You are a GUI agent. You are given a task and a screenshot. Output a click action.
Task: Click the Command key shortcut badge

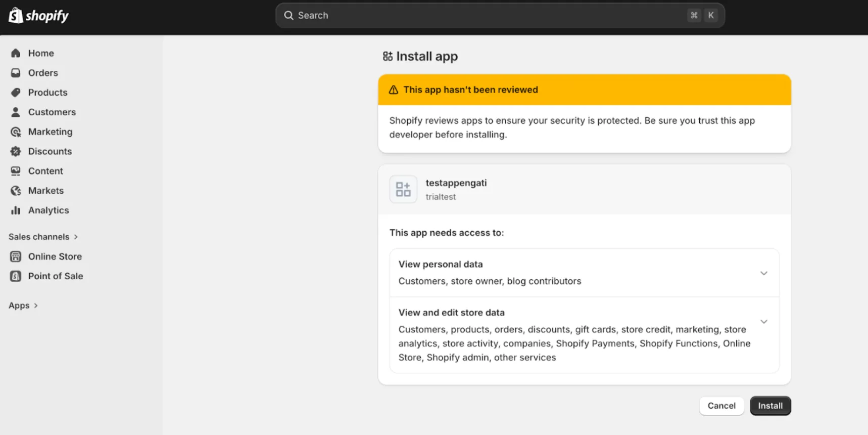click(x=694, y=16)
